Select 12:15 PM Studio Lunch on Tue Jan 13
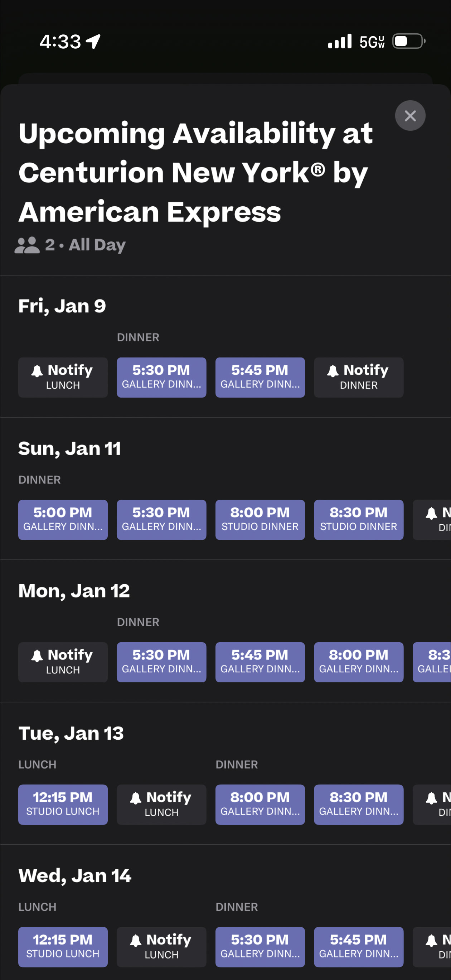 pos(63,804)
